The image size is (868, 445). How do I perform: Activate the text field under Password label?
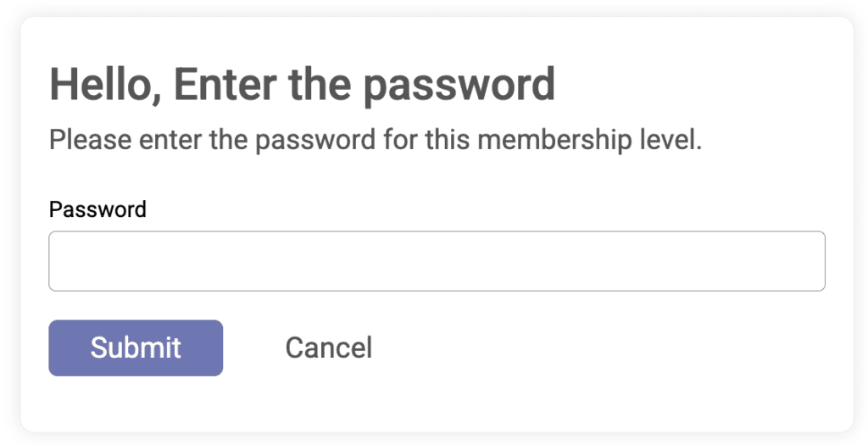pyautogui.click(x=437, y=261)
